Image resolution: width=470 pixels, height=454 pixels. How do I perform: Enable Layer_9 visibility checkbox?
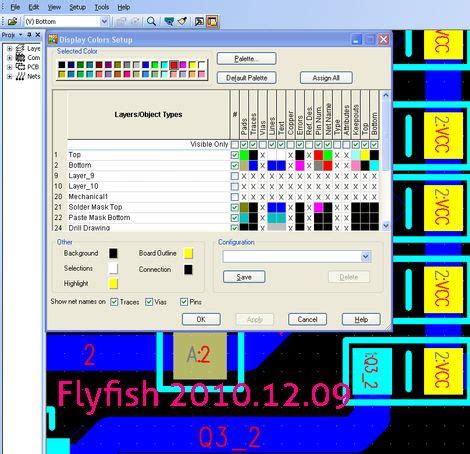coord(235,176)
